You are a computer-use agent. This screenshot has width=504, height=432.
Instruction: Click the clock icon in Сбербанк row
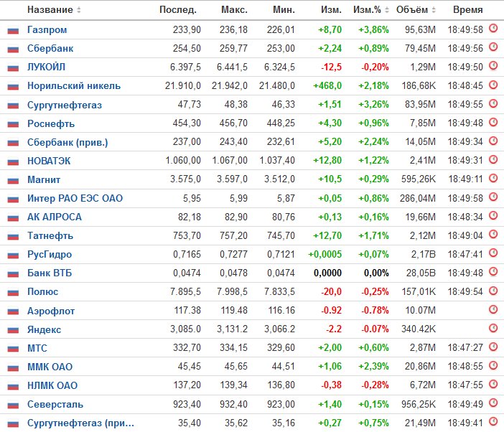(493, 47)
